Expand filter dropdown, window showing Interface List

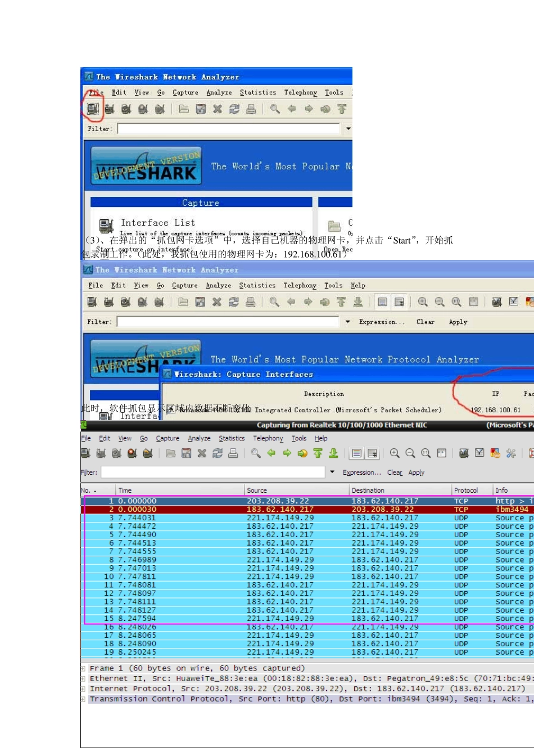pyautogui.click(x=349, y=129)
